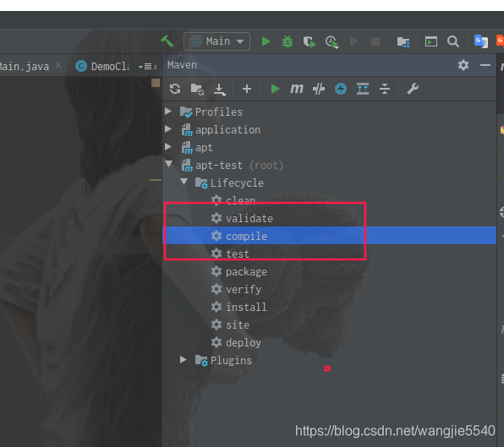
Task: Run with Coverage shield icon
Action: 310,41
